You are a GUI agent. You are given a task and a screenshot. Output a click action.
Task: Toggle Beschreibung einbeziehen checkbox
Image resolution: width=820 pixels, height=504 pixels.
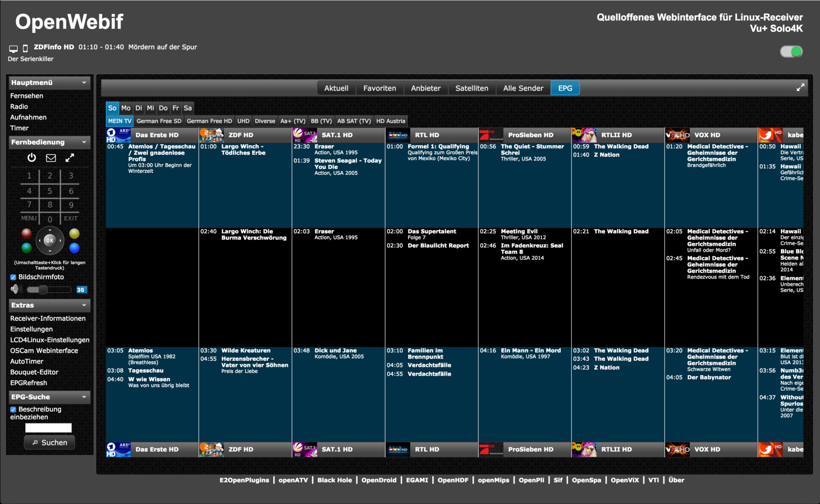pyautogui.click(x=13, y=409)
